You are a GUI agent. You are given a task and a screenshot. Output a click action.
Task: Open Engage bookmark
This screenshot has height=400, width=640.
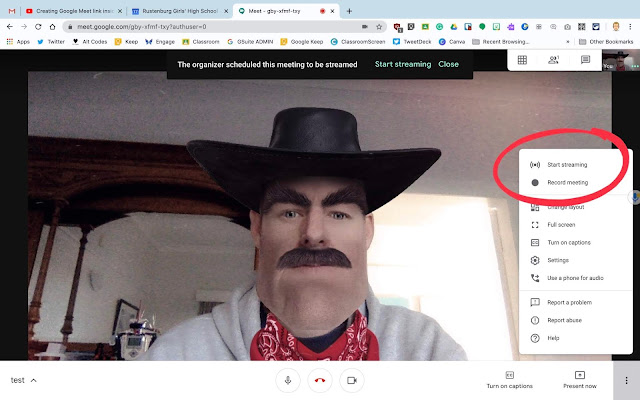[160, 42]
